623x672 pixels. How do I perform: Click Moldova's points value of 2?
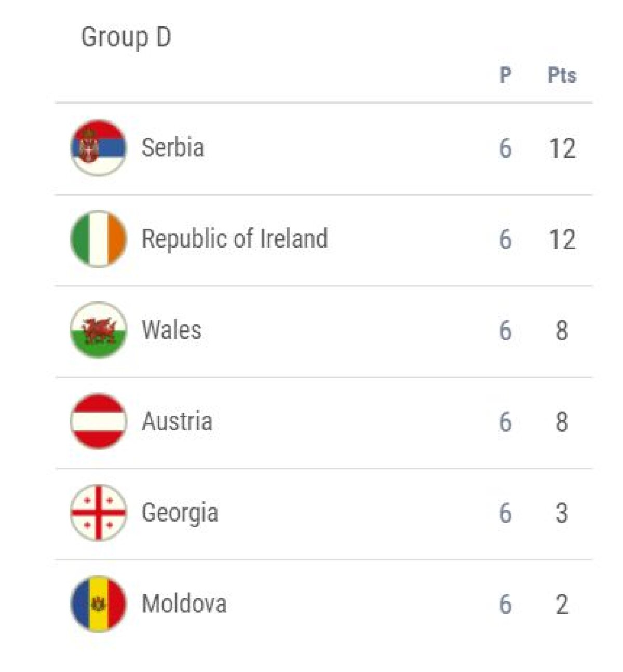point(562,605)
